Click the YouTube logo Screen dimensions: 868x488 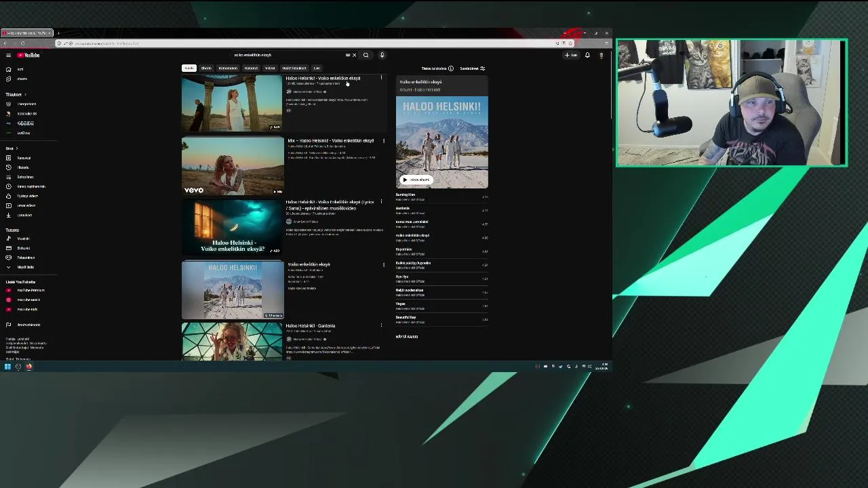tap(28, 55)
